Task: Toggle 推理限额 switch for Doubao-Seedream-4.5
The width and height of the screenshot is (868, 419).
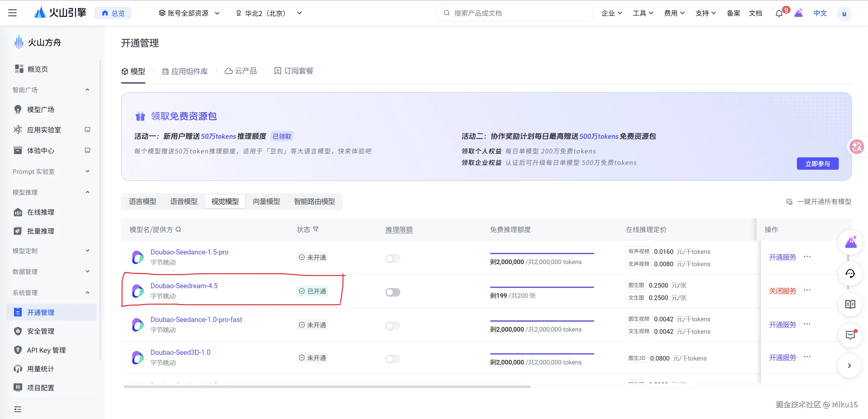Action: (392, 292)
